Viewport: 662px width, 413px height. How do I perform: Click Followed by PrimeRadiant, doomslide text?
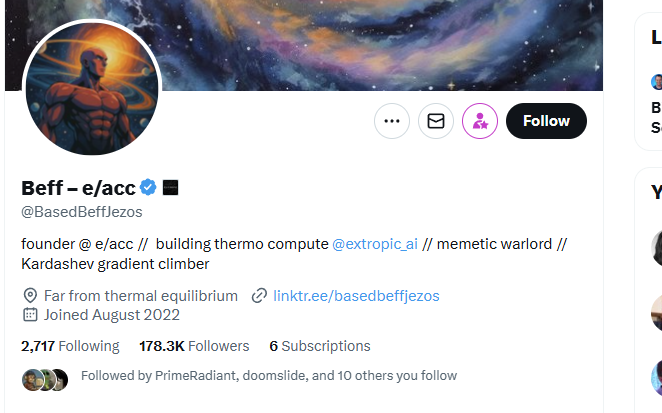[269, 375]
